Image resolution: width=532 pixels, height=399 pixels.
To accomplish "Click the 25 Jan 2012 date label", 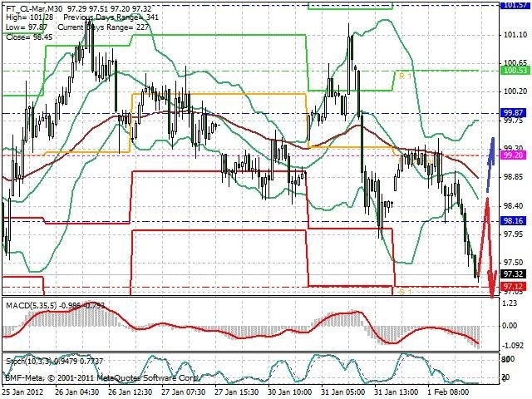I will tap(20, 392).
